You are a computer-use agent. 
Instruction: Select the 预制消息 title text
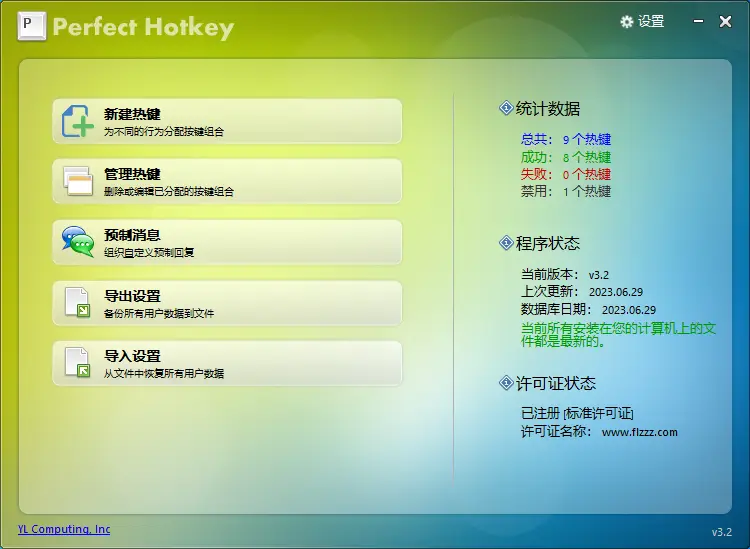[132, 235]
